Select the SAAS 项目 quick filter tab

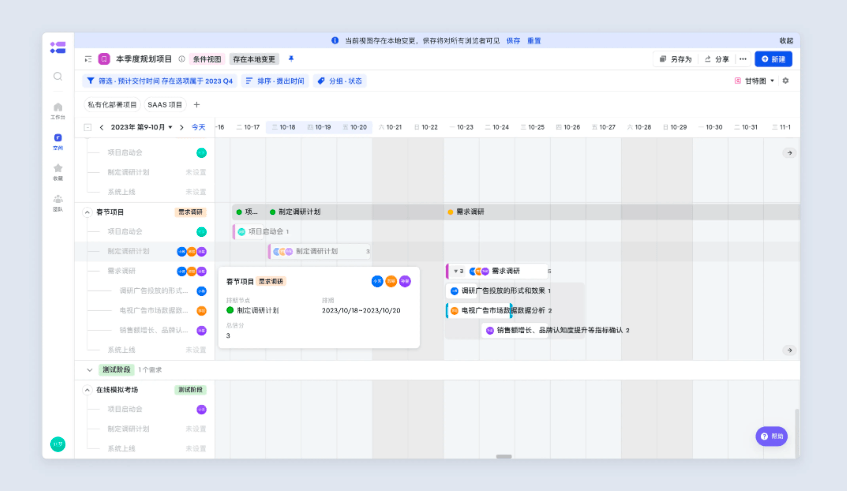[165, 104]
